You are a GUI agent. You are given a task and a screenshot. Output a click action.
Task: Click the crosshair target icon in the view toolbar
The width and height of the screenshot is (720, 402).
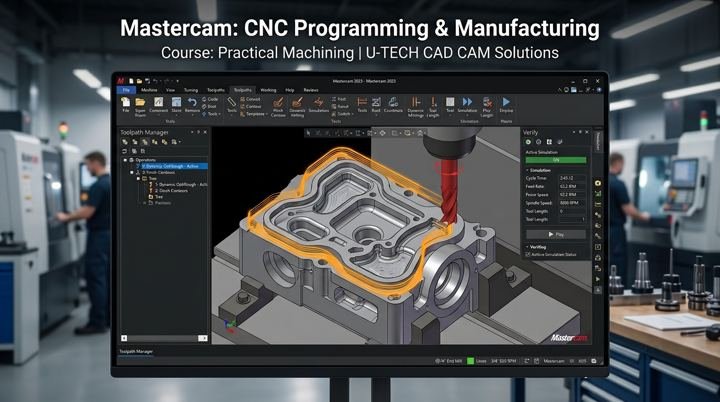[x=382, y=133]
